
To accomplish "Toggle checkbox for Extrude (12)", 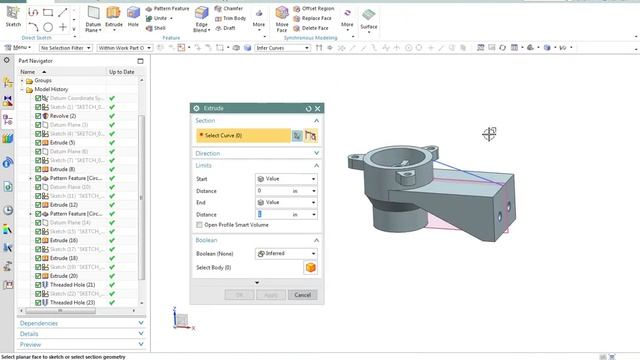I will tap(38, 205).
